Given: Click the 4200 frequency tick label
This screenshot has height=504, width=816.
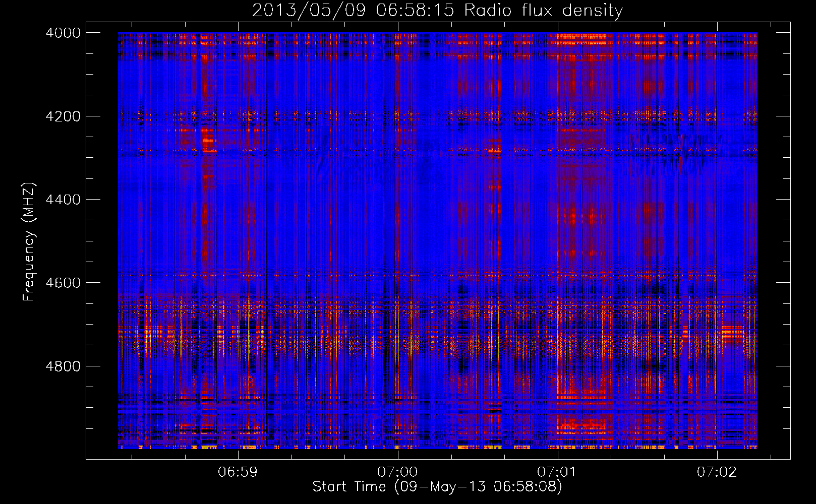Looking at the screenshot, I should pyautogui.click(x=63, y=116).
